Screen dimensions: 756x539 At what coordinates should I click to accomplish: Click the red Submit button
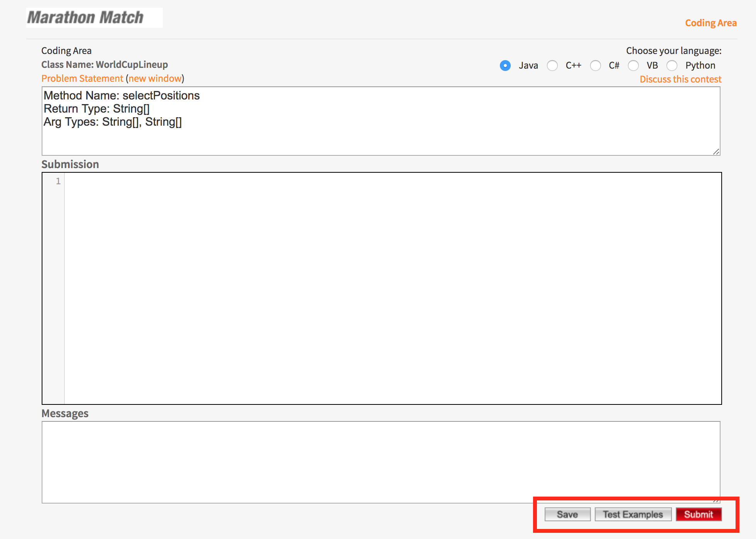coord(699,514)
